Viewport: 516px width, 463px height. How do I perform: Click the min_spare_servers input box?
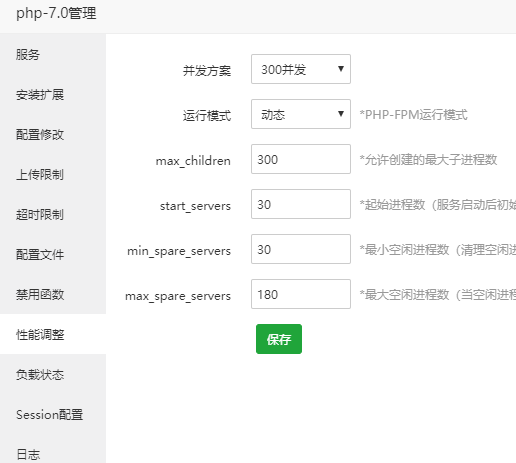[x=301, y=249]
